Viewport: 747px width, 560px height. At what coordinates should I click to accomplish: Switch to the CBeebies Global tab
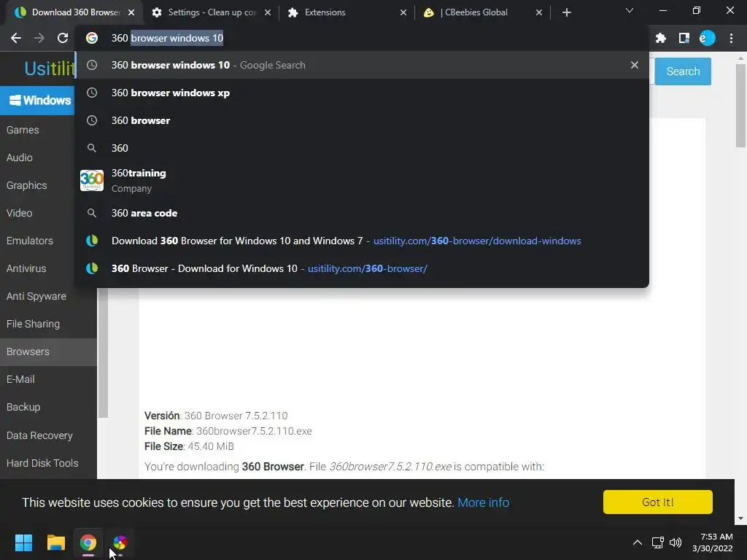point(483,12)
